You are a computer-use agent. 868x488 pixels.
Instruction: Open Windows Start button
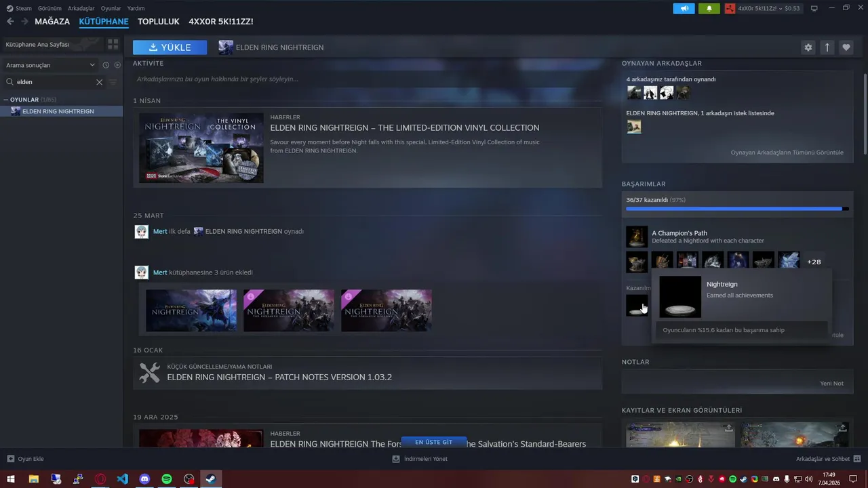11,479
